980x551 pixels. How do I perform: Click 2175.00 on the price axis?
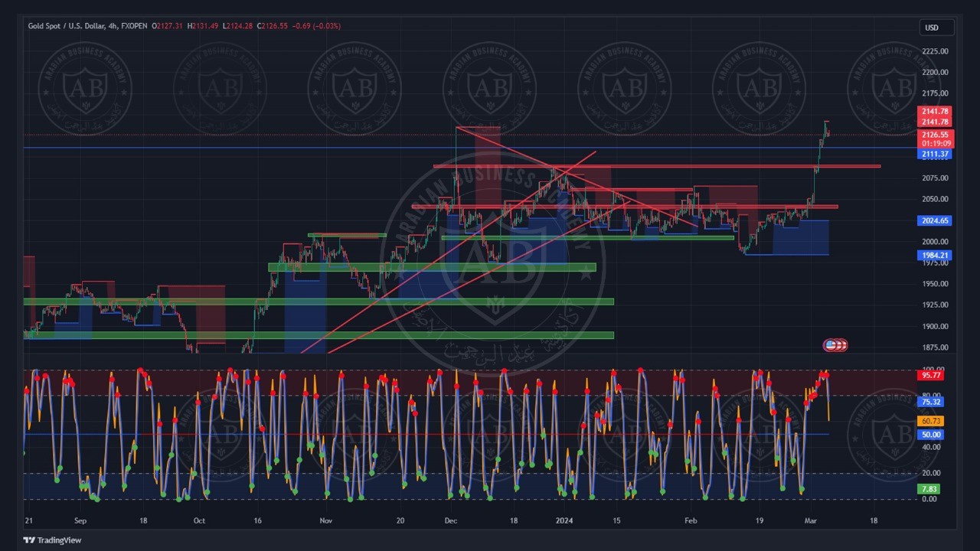pyautogui.click(x=936, y=93)
